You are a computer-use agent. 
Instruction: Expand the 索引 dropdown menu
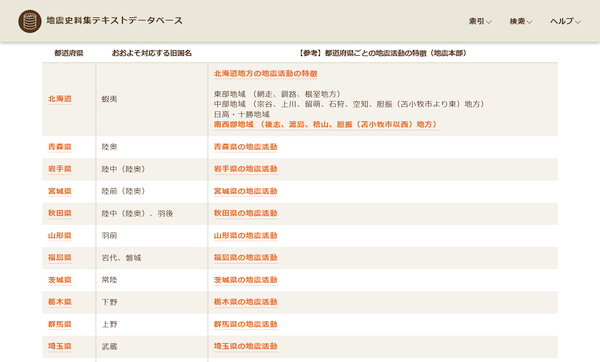tap(480, 21)
